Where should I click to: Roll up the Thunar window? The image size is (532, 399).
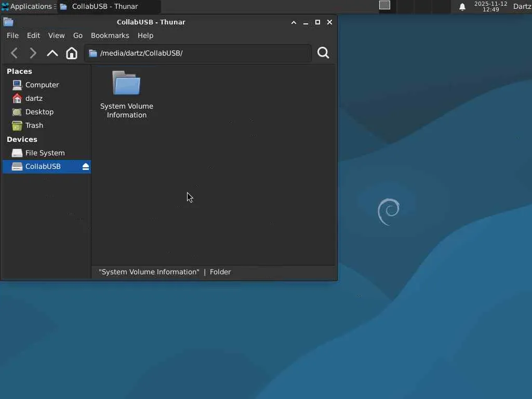pyautogui.click(x=294, y=22)
